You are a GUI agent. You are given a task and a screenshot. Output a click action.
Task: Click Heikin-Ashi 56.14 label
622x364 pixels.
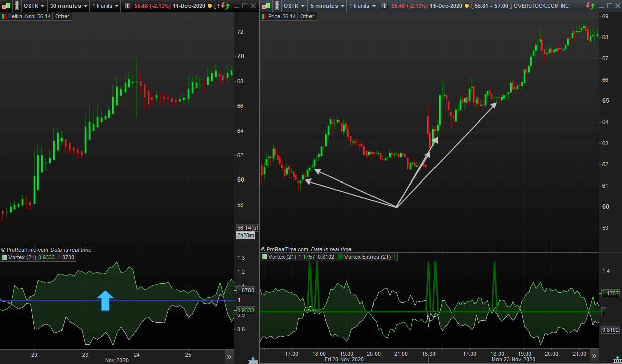pos(30,16)
